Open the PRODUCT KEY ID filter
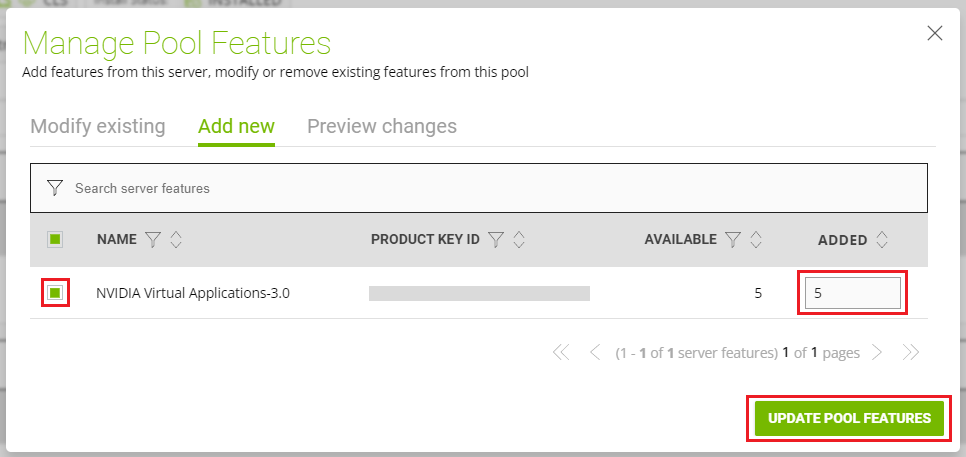Screen dimensions: 966x457 (x=496, y=240)
